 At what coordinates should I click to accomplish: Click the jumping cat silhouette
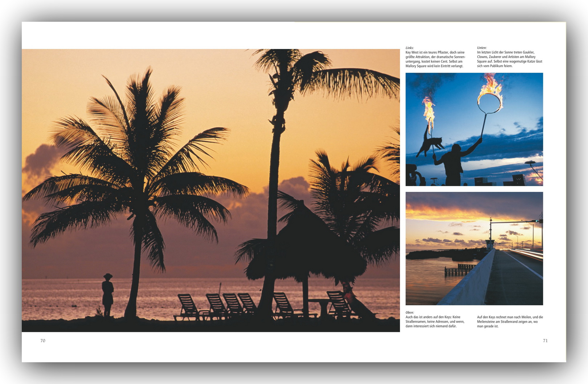430,143
